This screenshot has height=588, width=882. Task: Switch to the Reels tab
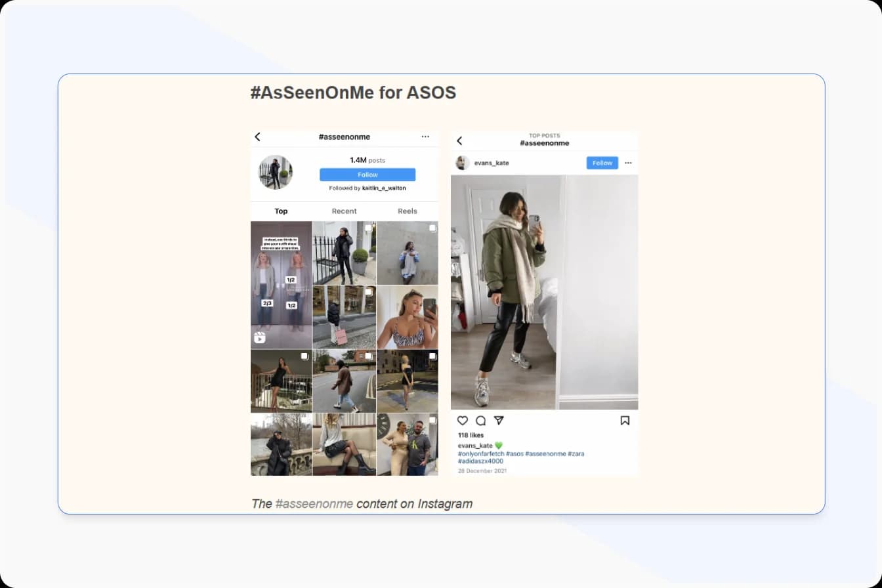[x=408, y=211]
